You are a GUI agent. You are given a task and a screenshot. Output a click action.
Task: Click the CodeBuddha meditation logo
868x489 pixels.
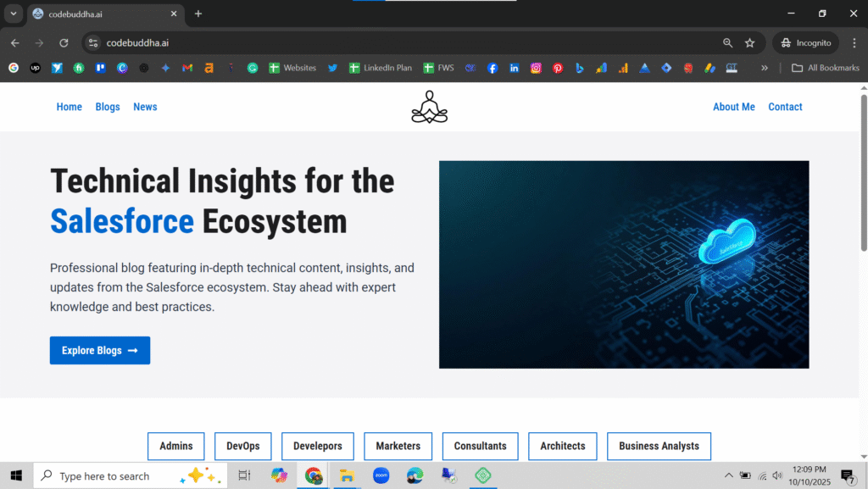[429, 107]
